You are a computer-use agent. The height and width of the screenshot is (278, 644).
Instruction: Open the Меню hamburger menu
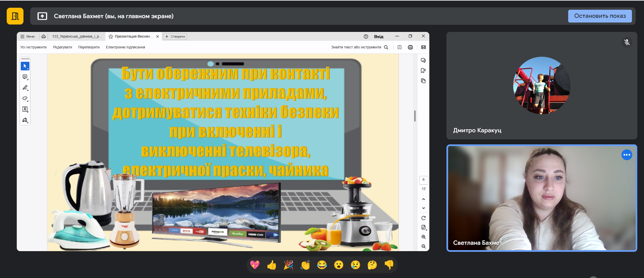point(28,37)
